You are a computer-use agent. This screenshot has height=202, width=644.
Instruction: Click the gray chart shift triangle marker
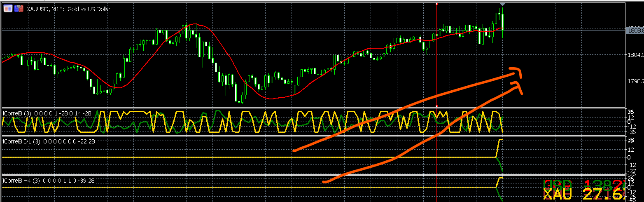click(502, 4)
